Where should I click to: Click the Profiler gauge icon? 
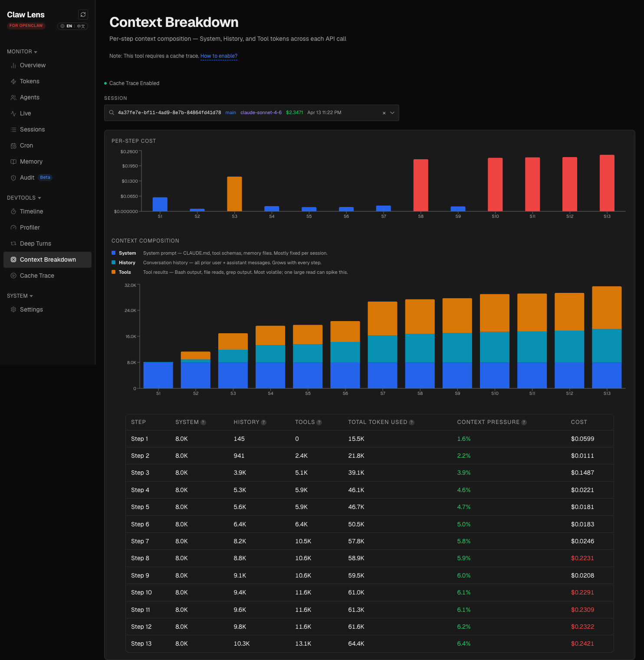13,228
